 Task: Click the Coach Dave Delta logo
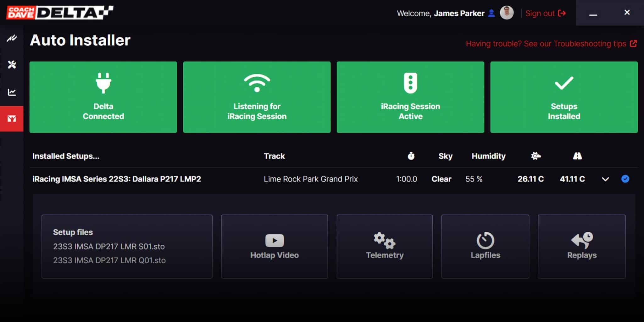(x=60, y=13)
